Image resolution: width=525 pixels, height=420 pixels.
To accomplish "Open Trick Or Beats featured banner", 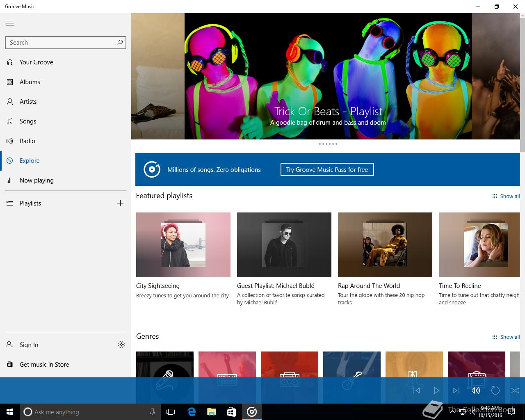I will 328,76.
